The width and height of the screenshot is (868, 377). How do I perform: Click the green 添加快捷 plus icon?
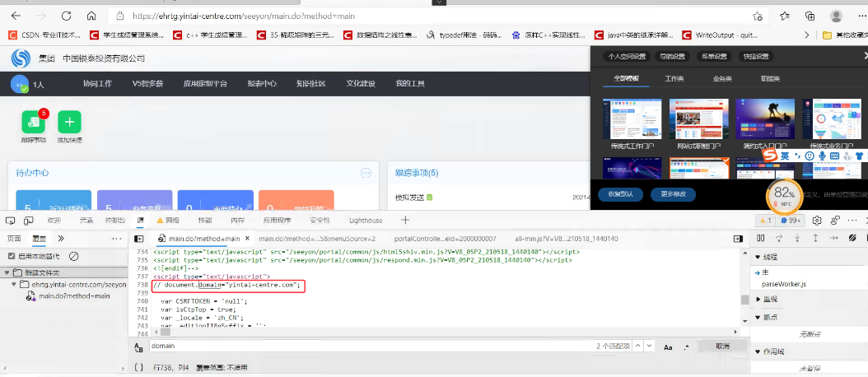pos(69,123)
